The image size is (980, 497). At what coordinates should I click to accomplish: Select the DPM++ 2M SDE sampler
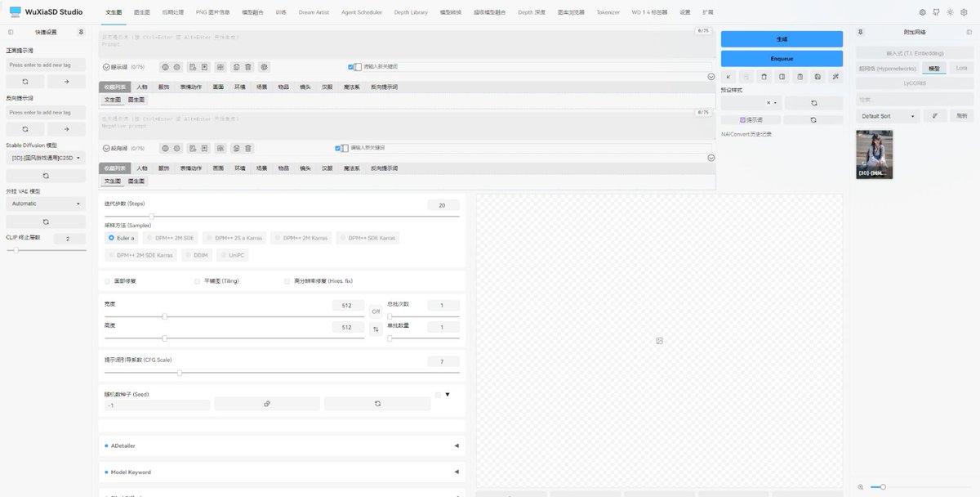pyautogui.click(x=170, y=238)
